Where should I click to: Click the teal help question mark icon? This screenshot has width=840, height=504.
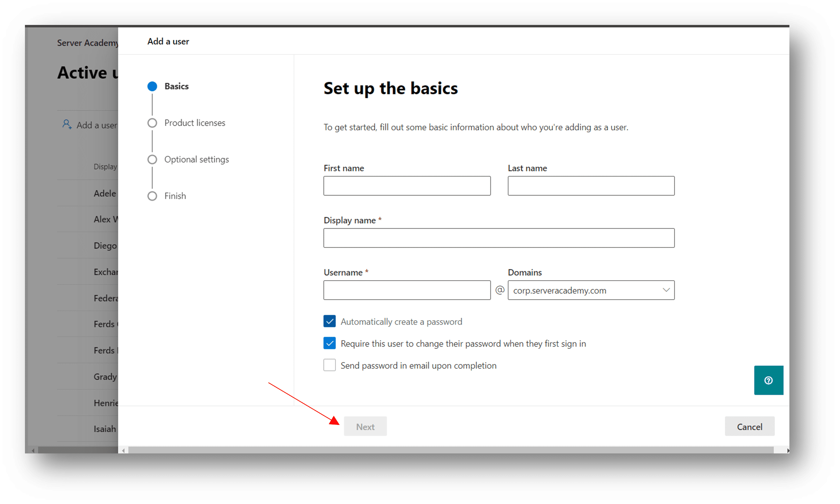[768, 380]
